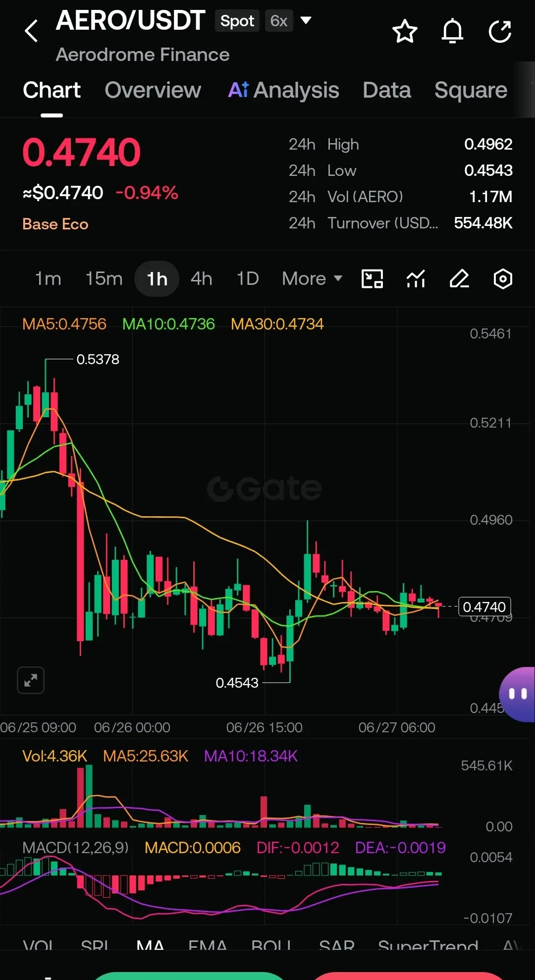Select the EMA indicator option
Screen dimensions: 535x980
(208, 945)
